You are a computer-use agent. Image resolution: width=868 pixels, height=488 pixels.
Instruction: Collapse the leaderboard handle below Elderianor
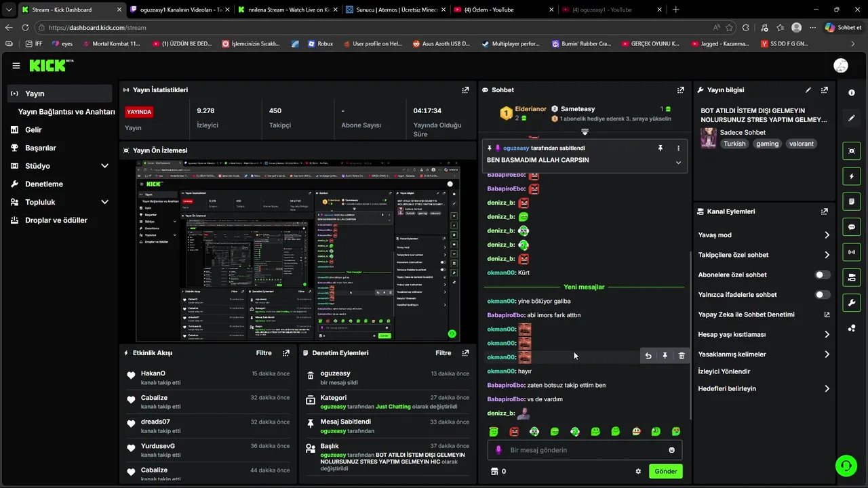point(585,131)
